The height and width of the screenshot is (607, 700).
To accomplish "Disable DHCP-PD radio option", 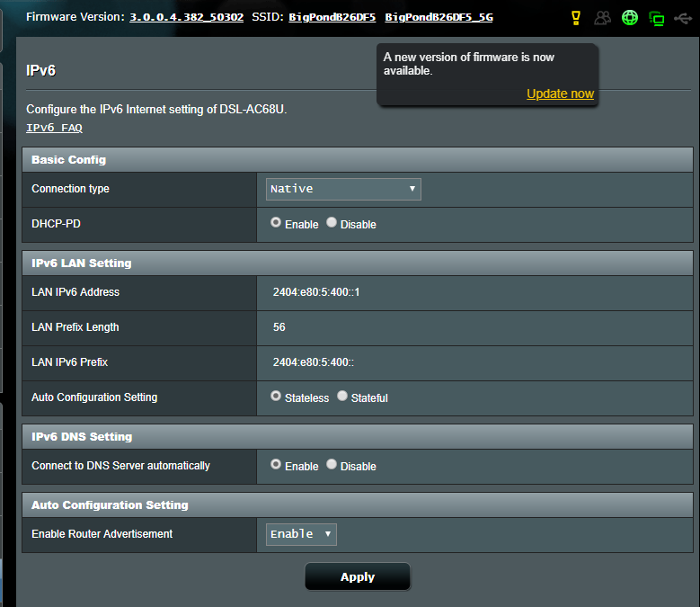I will 332,223.
